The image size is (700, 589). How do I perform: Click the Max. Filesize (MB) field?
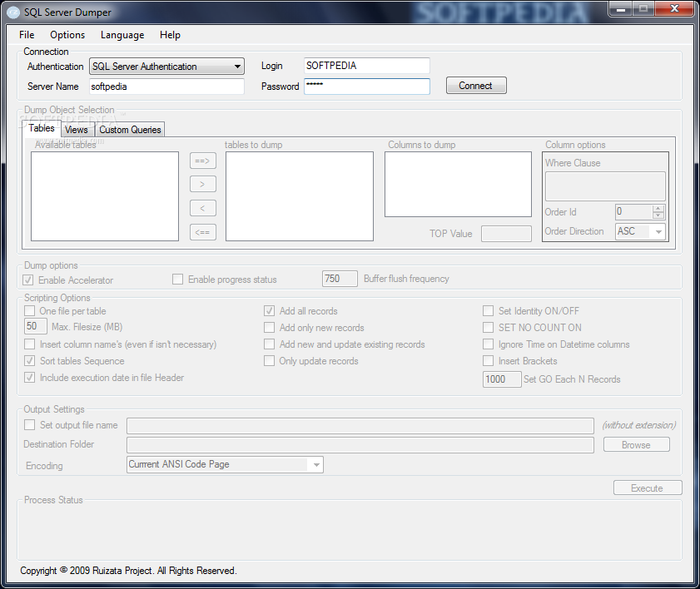(35, 326)
